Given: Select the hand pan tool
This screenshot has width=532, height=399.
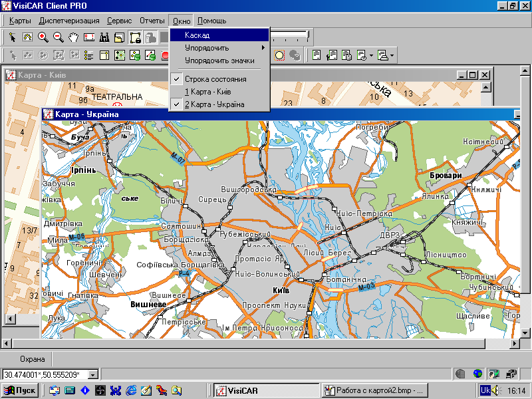Looking at the screenshot, I should pos(74,37).
